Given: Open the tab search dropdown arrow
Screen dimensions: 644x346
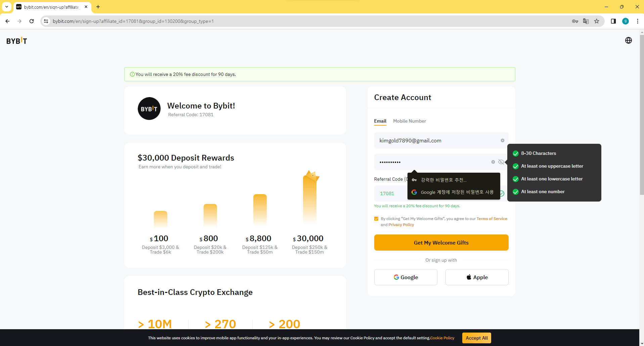Looking at the screenshot, I should point(6,7).
